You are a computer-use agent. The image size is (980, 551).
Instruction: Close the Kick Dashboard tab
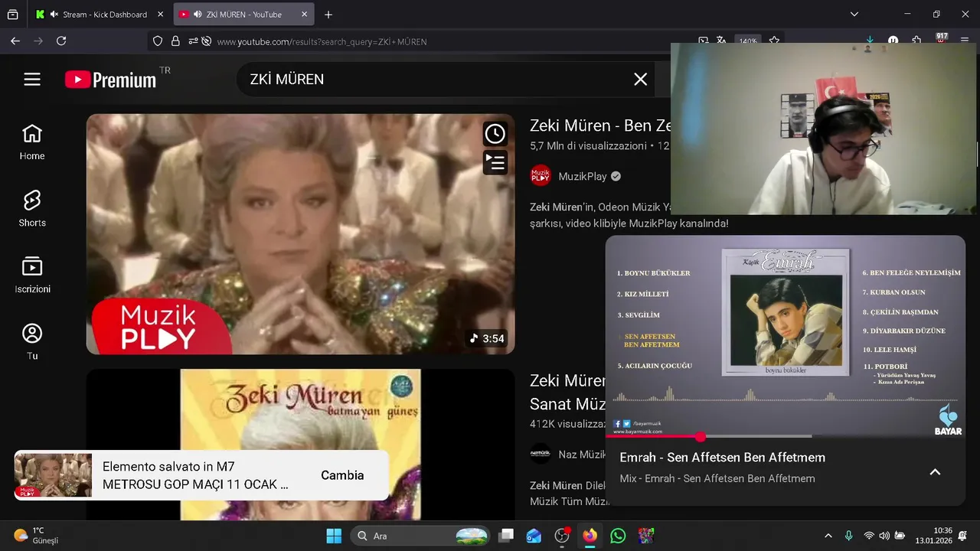[160, 15]
